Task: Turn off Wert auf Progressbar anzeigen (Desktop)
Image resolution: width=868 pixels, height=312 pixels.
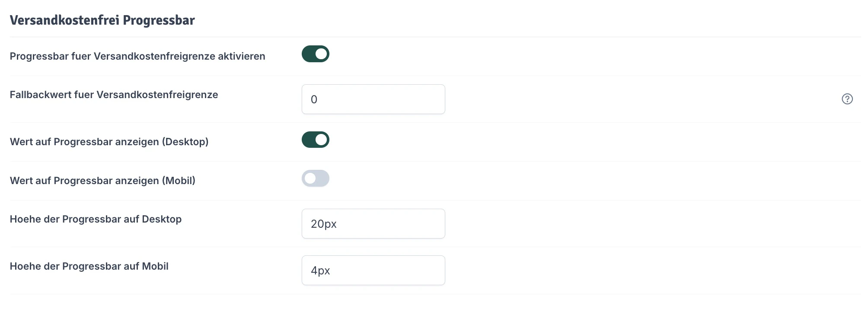Action: coord(316,140)
